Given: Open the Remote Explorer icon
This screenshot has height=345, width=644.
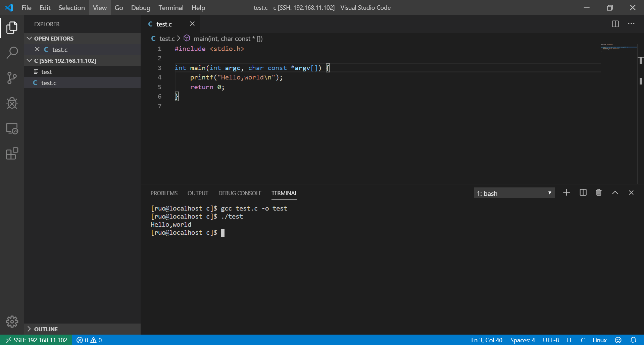Looking at the screenshot, I should pos(12,128).
